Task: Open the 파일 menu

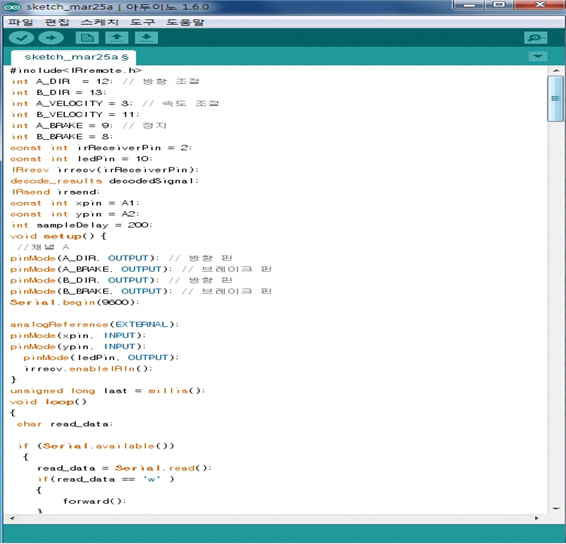Action: click(20, 22)
